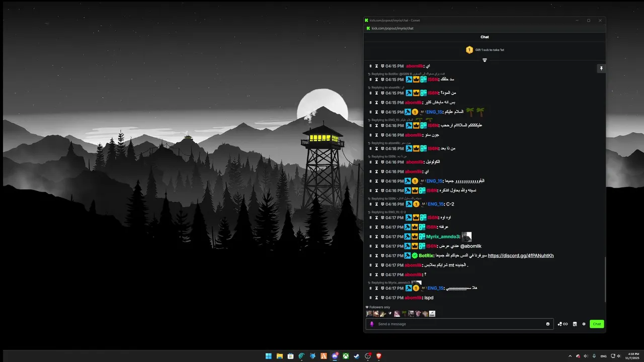Open the discord.gg/4fPANuhtKh link

coord(521,255)
